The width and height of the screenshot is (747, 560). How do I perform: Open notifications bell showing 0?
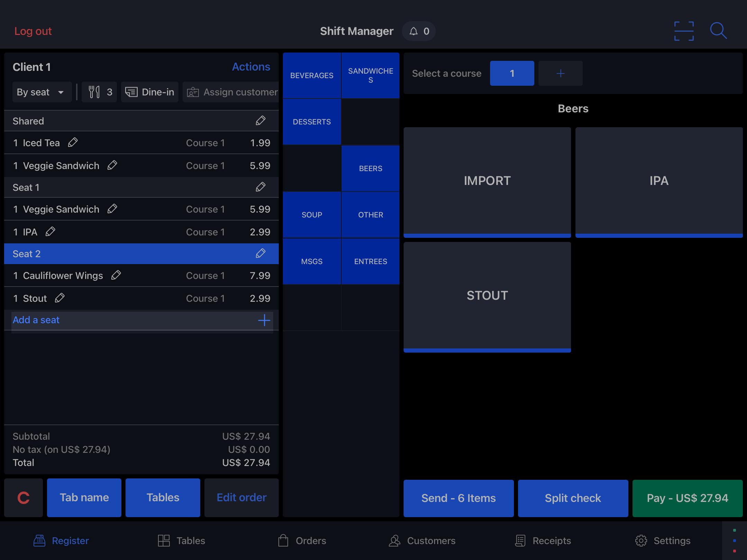(x=418, y=31)
